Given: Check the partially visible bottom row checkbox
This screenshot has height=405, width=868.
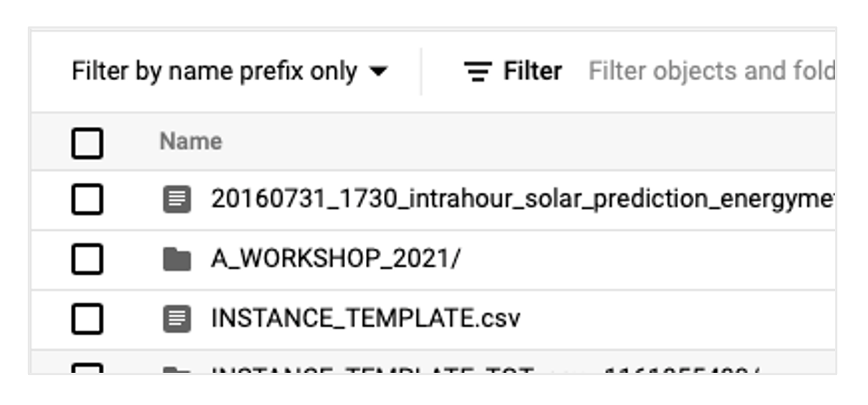Looking at the screenshot, I should pos(87,370).
